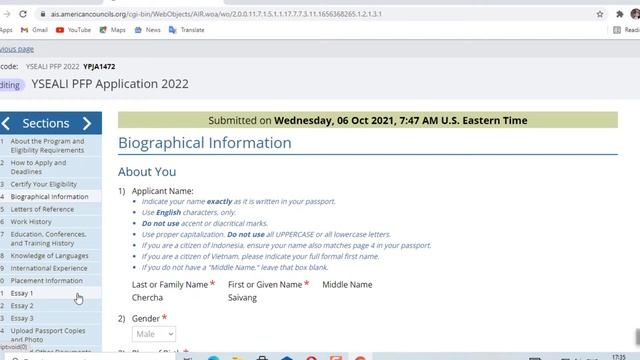
Task: Click the previous page link
Action: 17,49
